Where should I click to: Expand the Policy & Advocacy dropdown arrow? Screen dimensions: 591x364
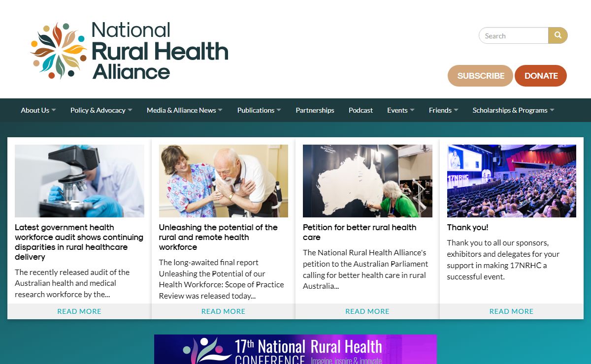(x=130, y=110)
